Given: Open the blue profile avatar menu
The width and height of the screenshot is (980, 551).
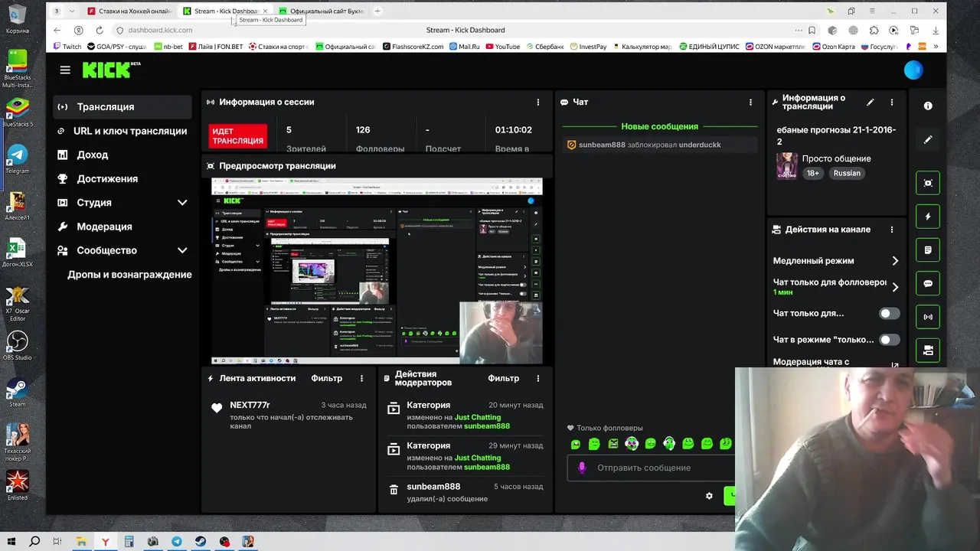Looking at the screenshot, I should (x=913, y=70).
